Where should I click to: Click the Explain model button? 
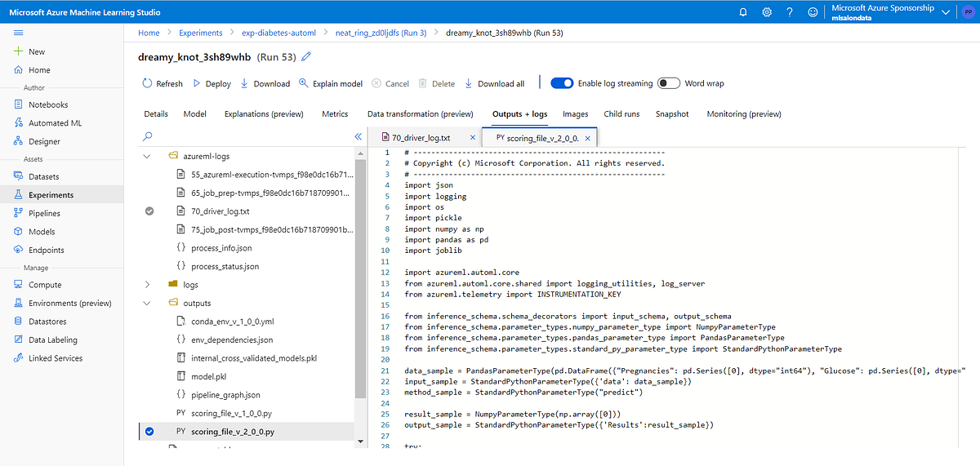click(x=331, y=83)
